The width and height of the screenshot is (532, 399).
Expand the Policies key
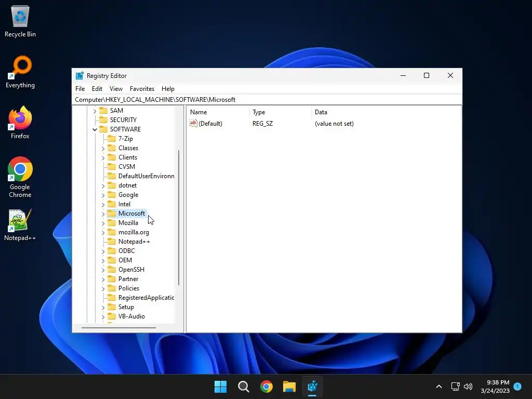[103, 289]
